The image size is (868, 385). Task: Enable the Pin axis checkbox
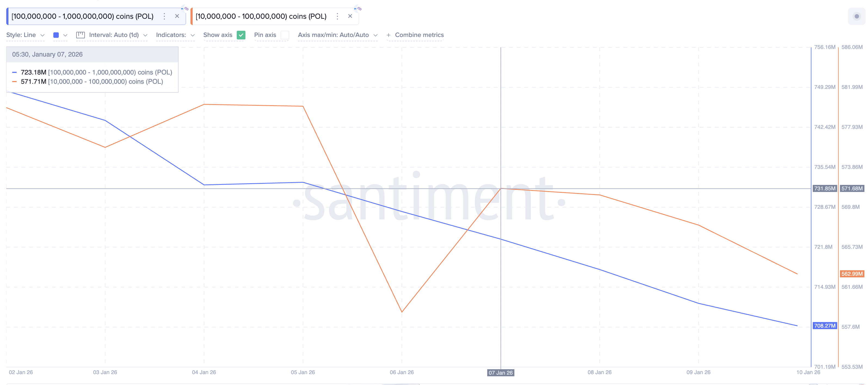(285, 35)
